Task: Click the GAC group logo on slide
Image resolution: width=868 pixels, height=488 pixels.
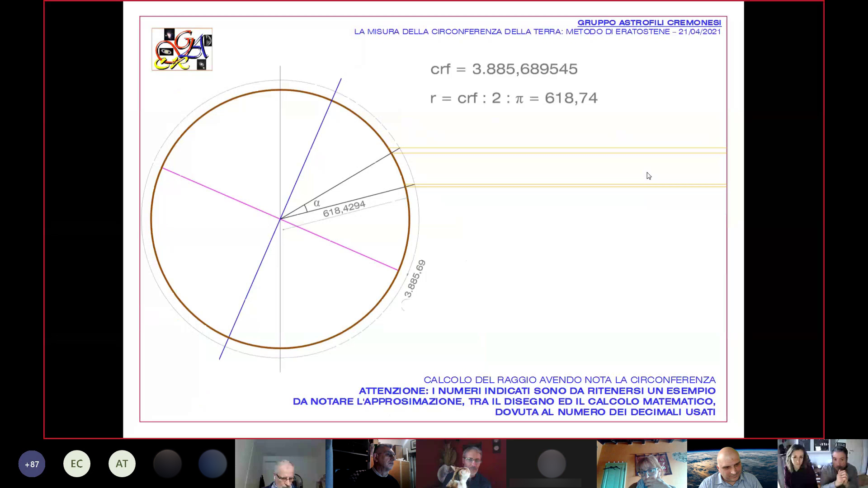Action: tap(182, 49)
